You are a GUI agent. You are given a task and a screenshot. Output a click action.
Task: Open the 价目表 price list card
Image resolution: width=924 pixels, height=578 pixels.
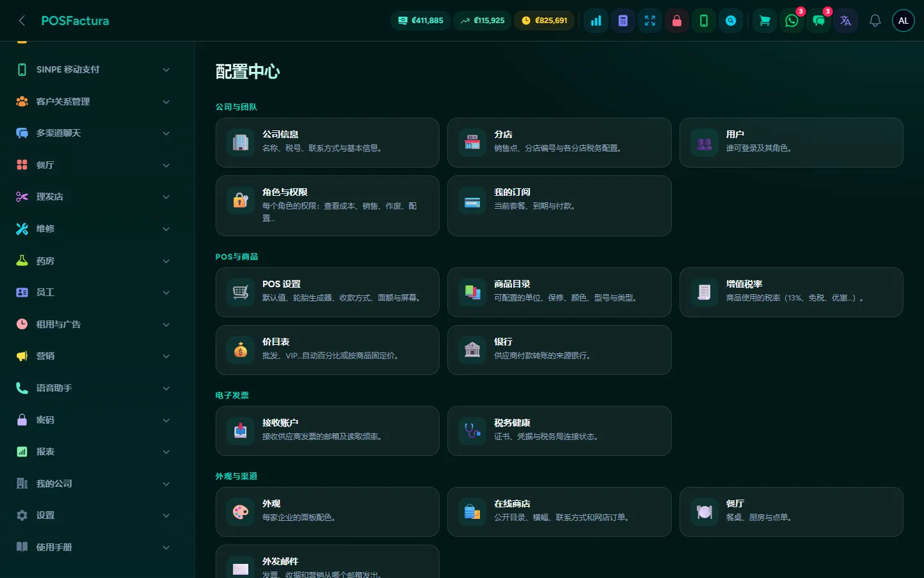tap(327, 350)
